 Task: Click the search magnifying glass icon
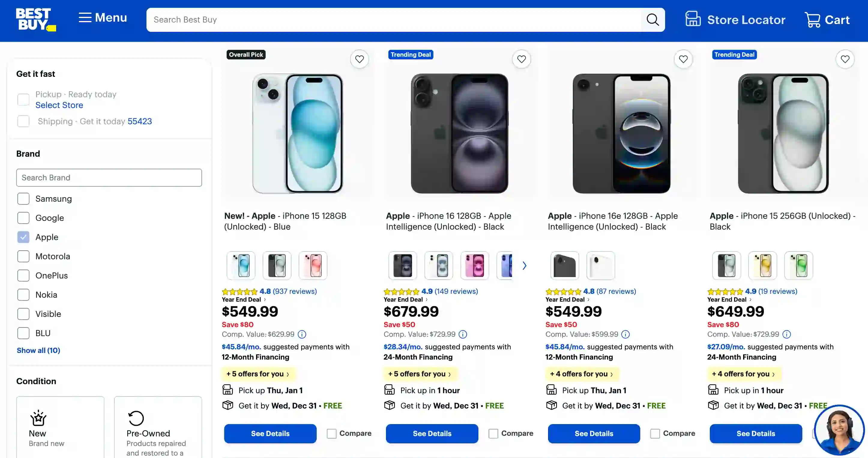point(653,20)
